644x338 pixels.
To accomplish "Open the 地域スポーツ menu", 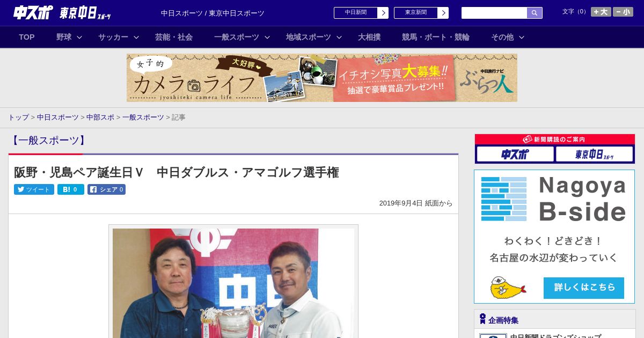I will (309, 37).
